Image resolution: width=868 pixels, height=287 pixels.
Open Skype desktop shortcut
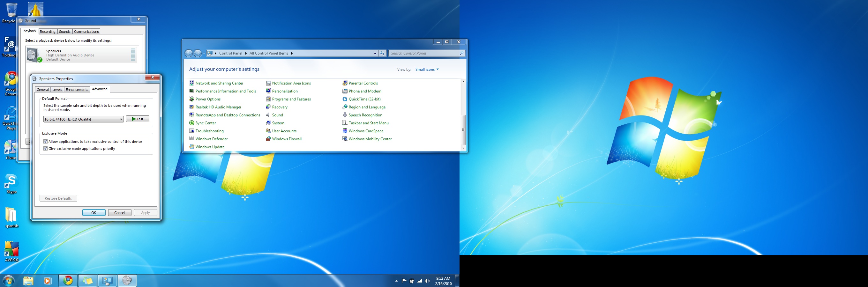pyautogui.click(x=11, y=184)
